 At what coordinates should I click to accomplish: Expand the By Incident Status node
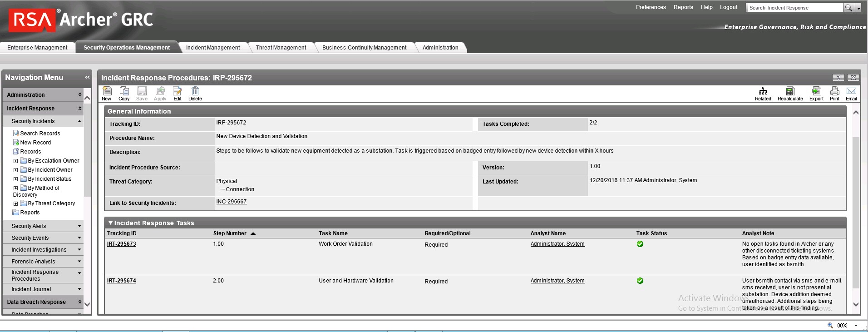pyautogui.click(x=15, y=179)
